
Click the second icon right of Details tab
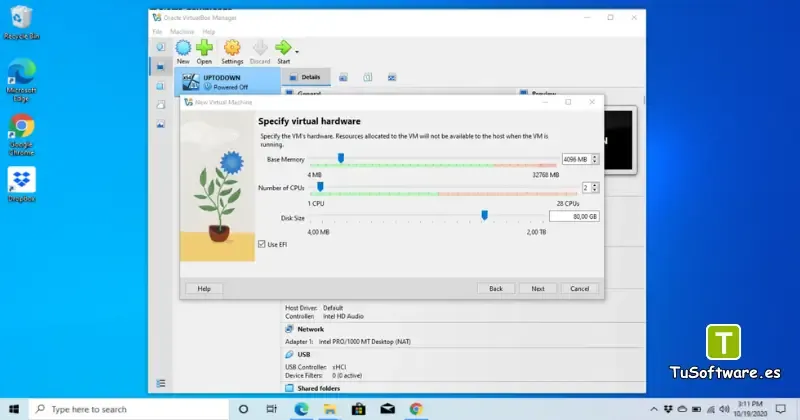click(x=367, y=78)
